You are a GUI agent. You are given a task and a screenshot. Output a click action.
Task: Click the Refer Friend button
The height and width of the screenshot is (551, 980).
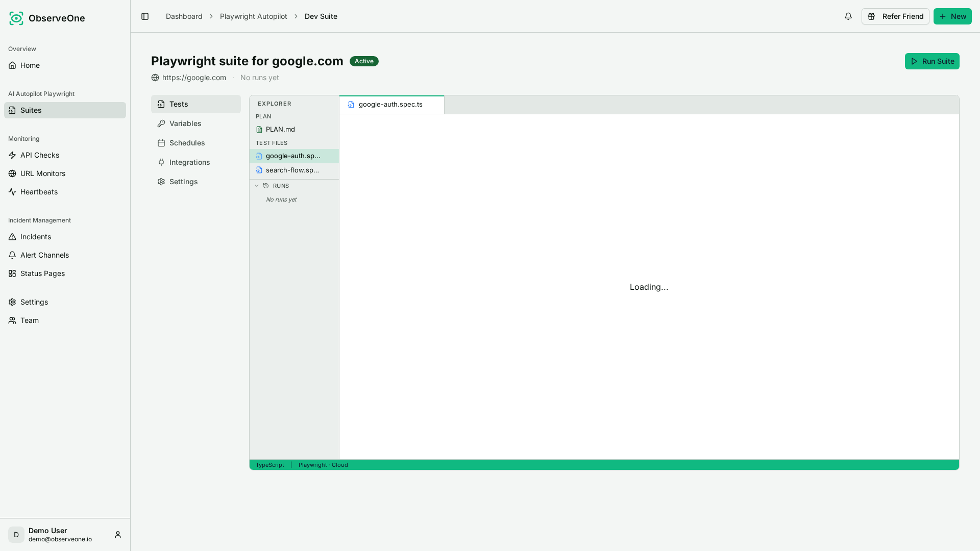pyautogui.click(x=895, y=16)
